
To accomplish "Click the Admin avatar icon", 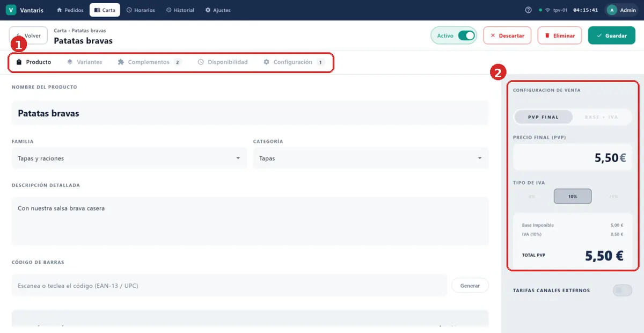I will 612,10.
